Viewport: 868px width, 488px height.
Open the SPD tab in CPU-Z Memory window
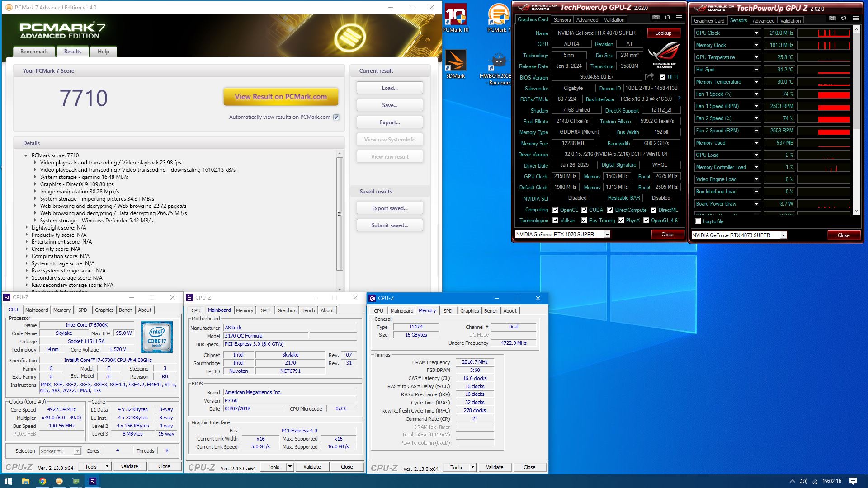coord(448,311)
